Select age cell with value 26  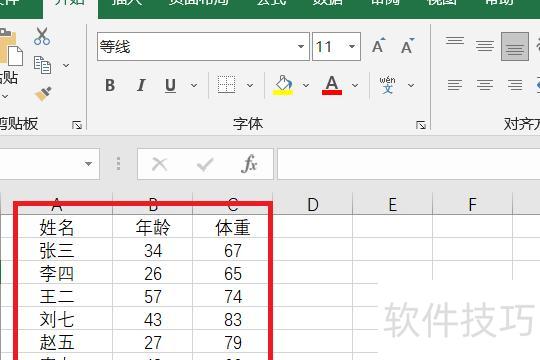[x=153, y=273]
